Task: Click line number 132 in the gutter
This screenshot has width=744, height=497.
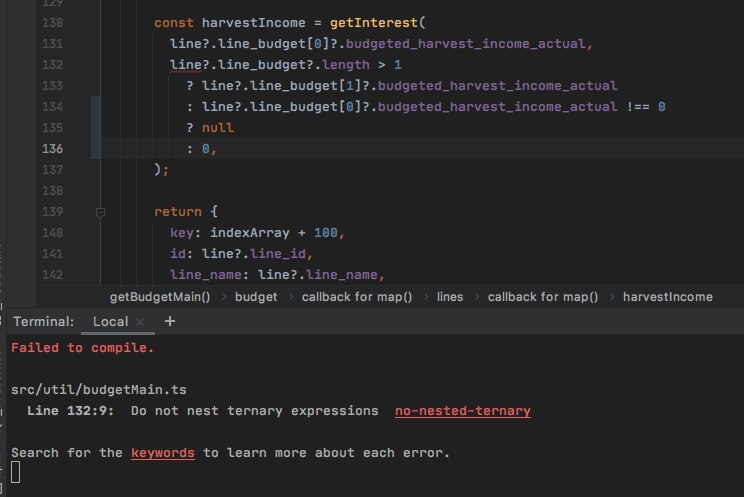Action: (52, 65)
